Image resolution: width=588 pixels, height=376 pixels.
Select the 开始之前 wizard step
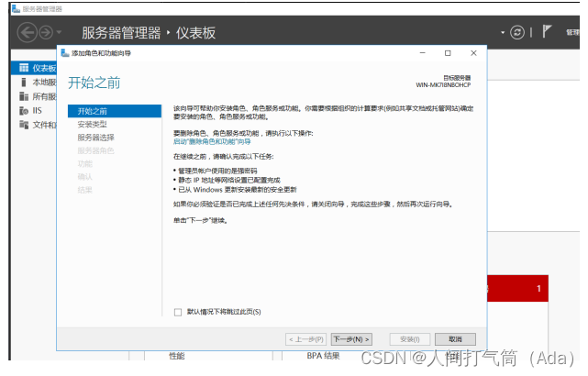click(93, 111)
